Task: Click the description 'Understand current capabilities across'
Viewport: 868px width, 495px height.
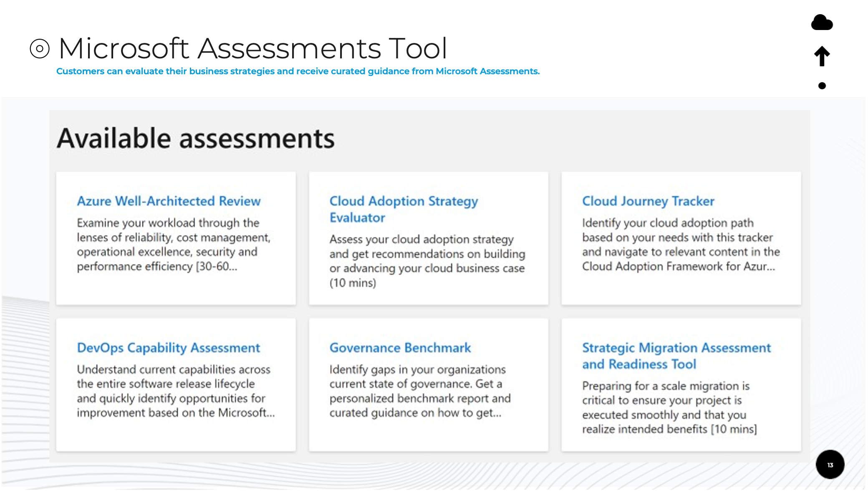Action: pyautogui.click(x=176, y=391)
